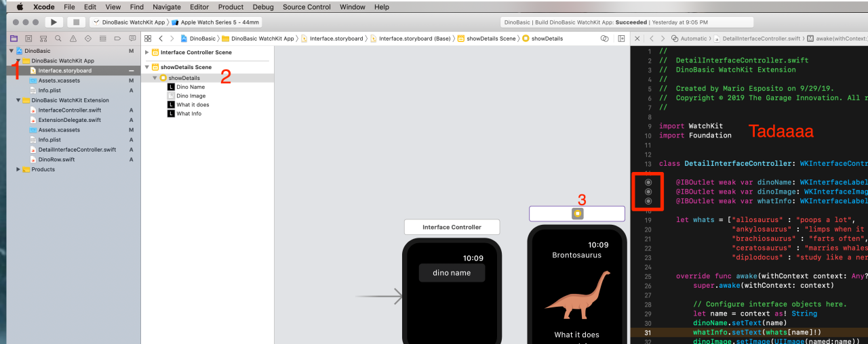The image size is (868, 344).
Task: Open the Project navigator tab
Action: [x=13, y=39]
